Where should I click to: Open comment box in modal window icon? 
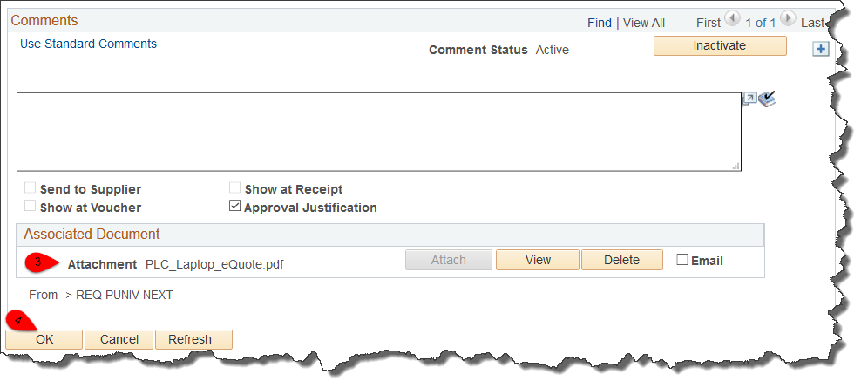(x=749, y=99)
